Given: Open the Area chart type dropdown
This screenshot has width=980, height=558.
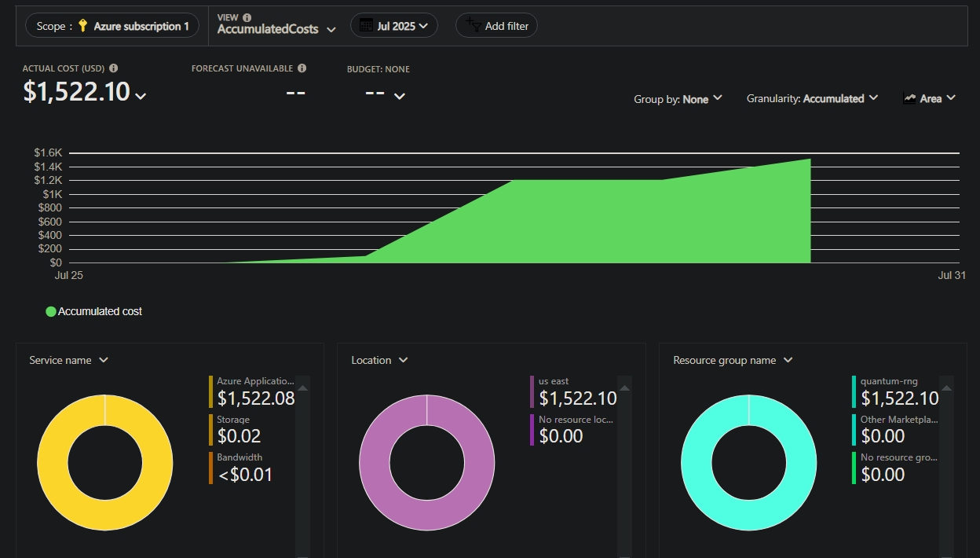Looking at the screenshot, I should point(930,99).
